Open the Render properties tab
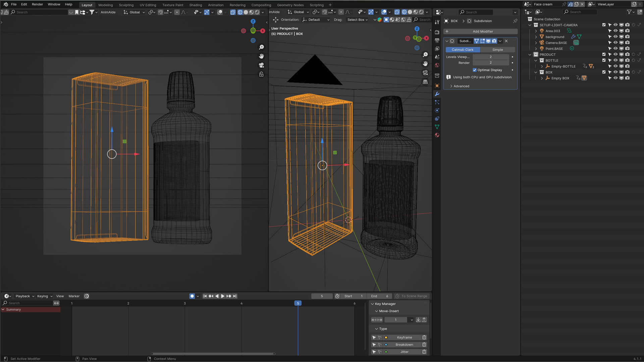Image resolution: width=644 pixels, height=362 pixels. pos(437,32)
